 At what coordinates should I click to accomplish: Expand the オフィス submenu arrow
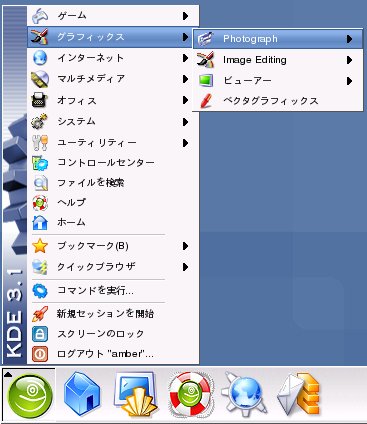pyautogui.click(x=185, y=100)
